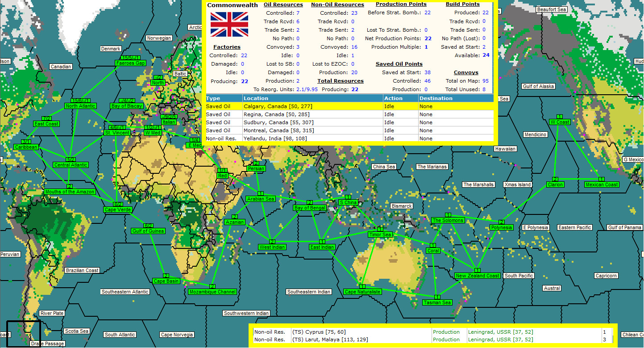Click the Clarion convoy label
The image size is (644, 348).
point(555,185)
